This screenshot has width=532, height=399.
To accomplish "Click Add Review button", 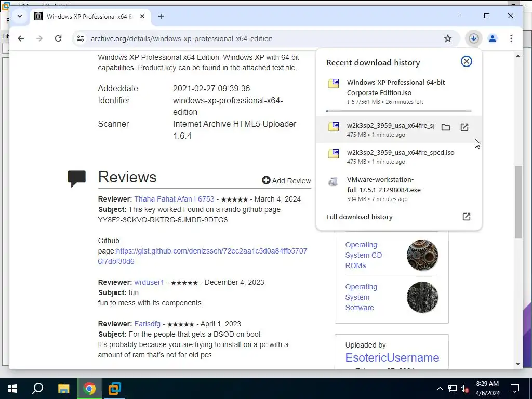I will tap(286, 180).
